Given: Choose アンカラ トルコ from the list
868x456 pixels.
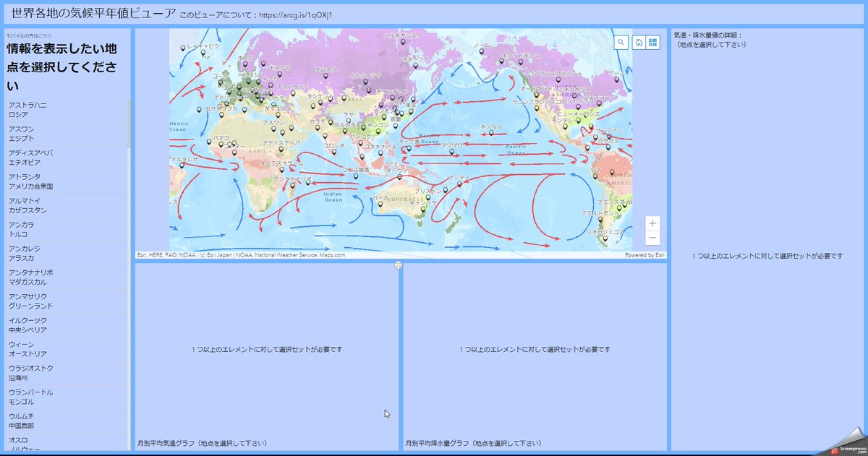Looking at the screenshot, I should point(66,230).
